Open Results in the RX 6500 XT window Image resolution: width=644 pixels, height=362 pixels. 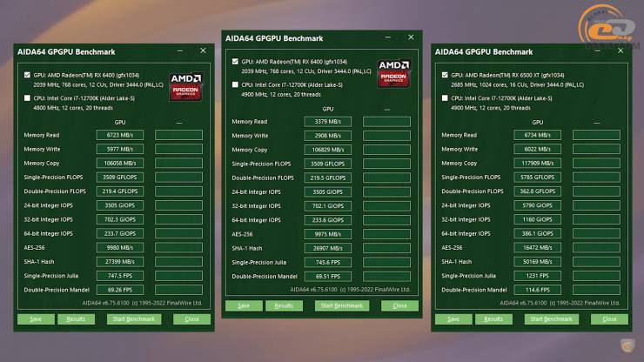point(493,319)
